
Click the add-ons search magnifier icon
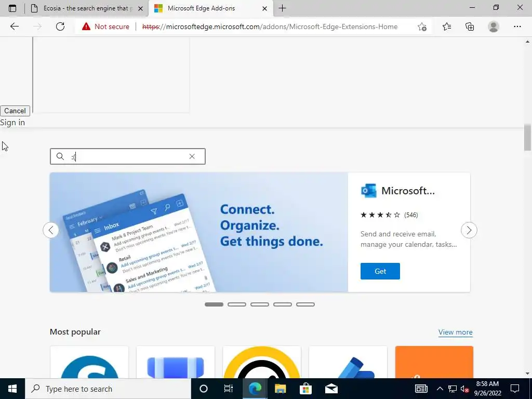(60, 156)
